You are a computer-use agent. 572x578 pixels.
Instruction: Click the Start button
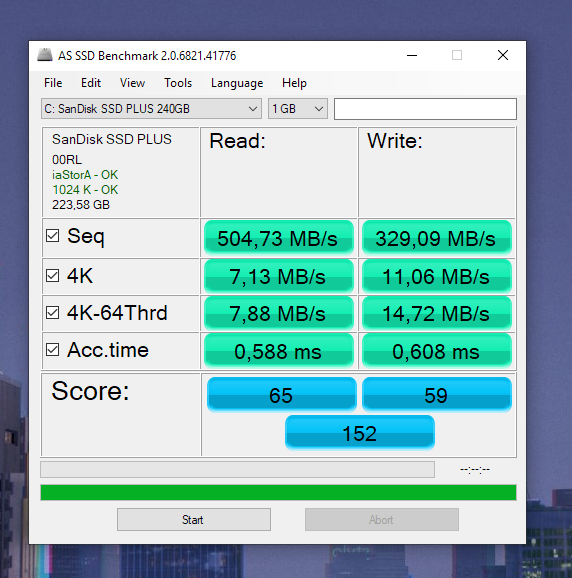(194, 520)
